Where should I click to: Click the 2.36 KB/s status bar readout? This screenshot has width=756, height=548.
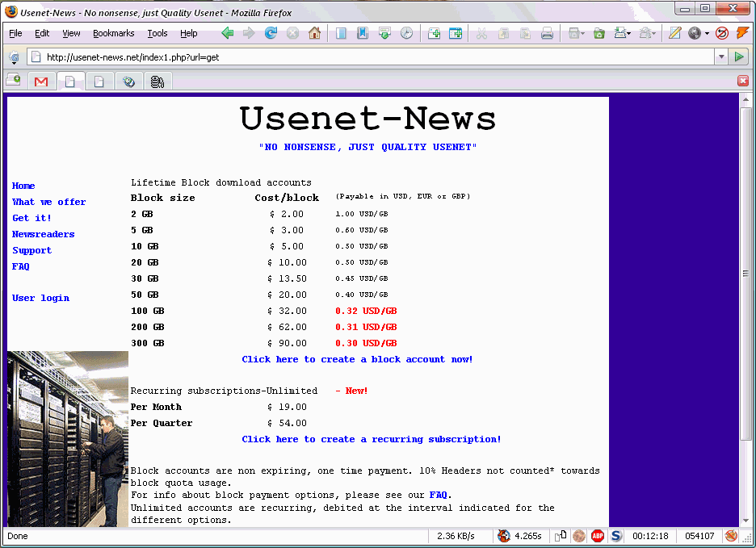tap(456, 536)
